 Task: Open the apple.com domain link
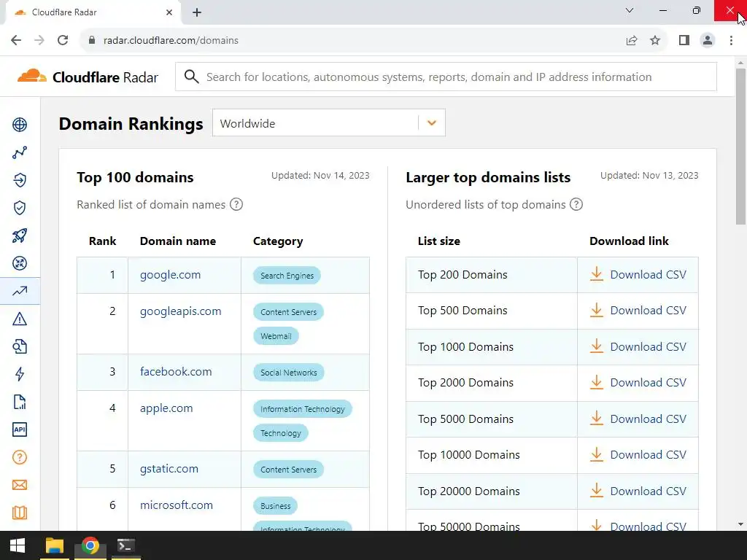pyautogui.click(x=166, y=408)
